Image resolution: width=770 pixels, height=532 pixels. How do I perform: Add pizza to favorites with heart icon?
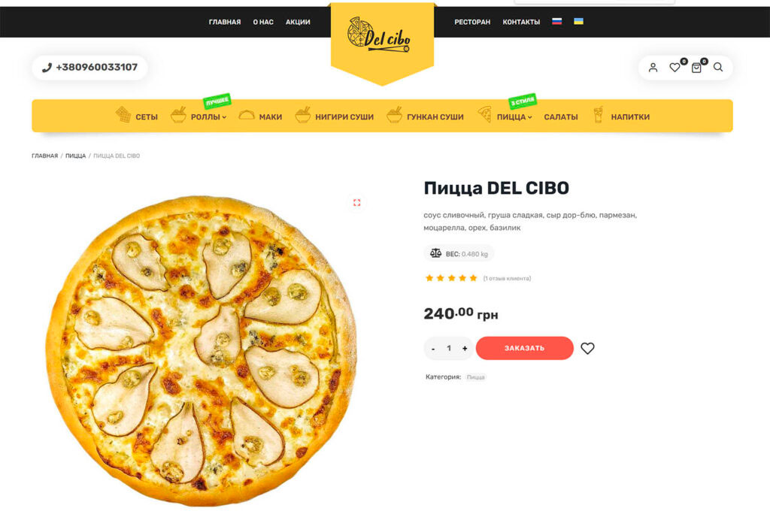tap(587, 348)
